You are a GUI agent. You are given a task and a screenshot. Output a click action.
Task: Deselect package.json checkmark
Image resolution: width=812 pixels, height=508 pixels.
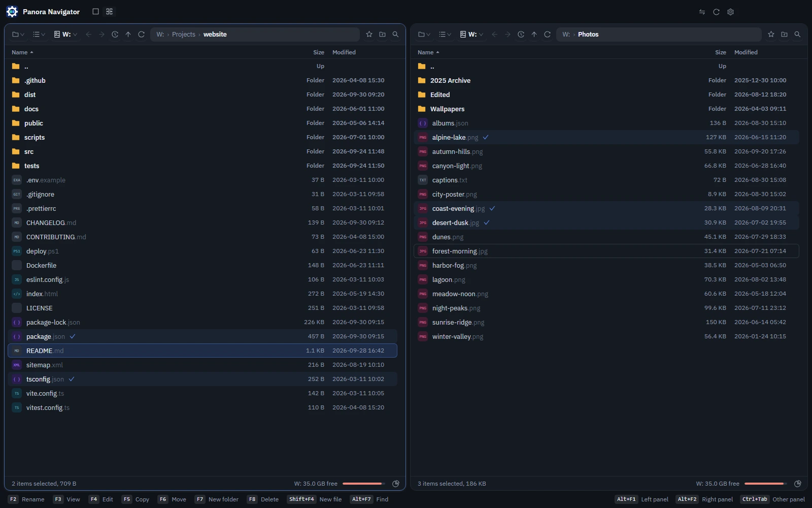[x=73, y=336]
